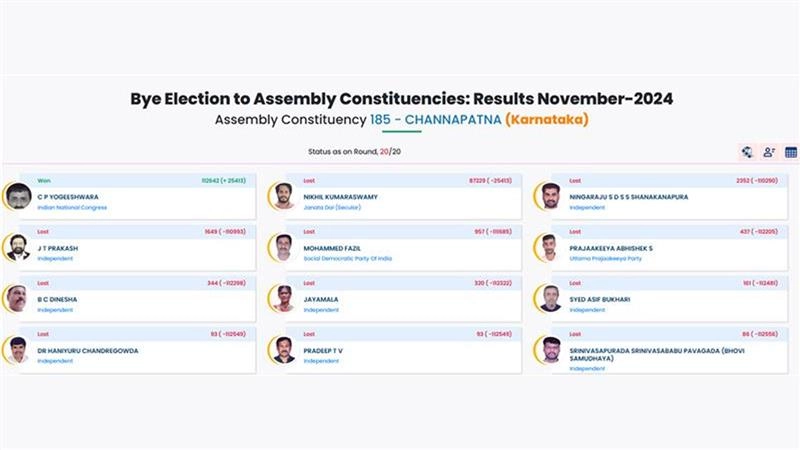Click the Karnataka state label
Screen dimensions: 800x450
(546, 120)
